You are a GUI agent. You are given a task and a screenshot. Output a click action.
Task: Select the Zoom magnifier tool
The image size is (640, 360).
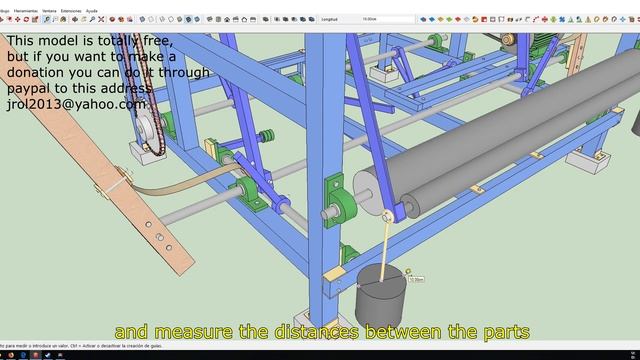point(92,19)
